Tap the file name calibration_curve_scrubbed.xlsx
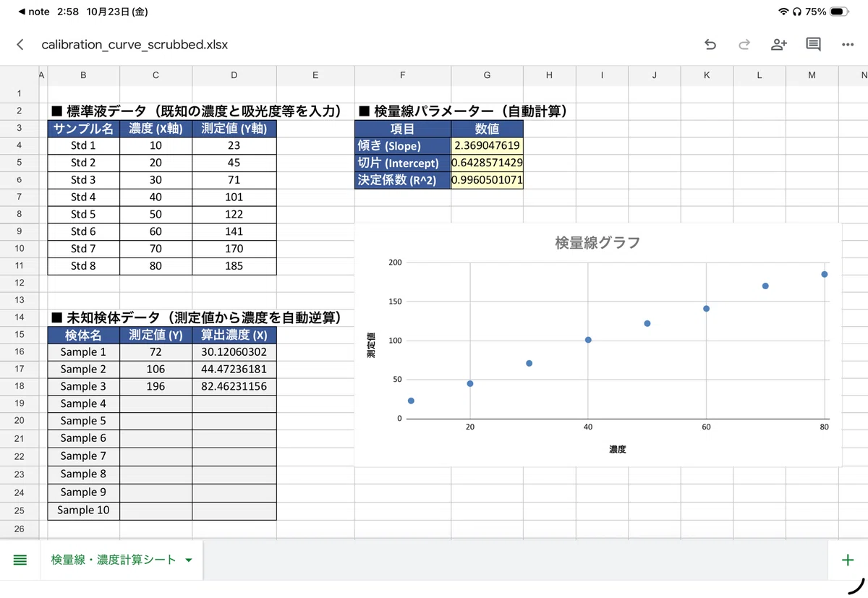This screenshot has height=598, width=868. pos(135,45)
